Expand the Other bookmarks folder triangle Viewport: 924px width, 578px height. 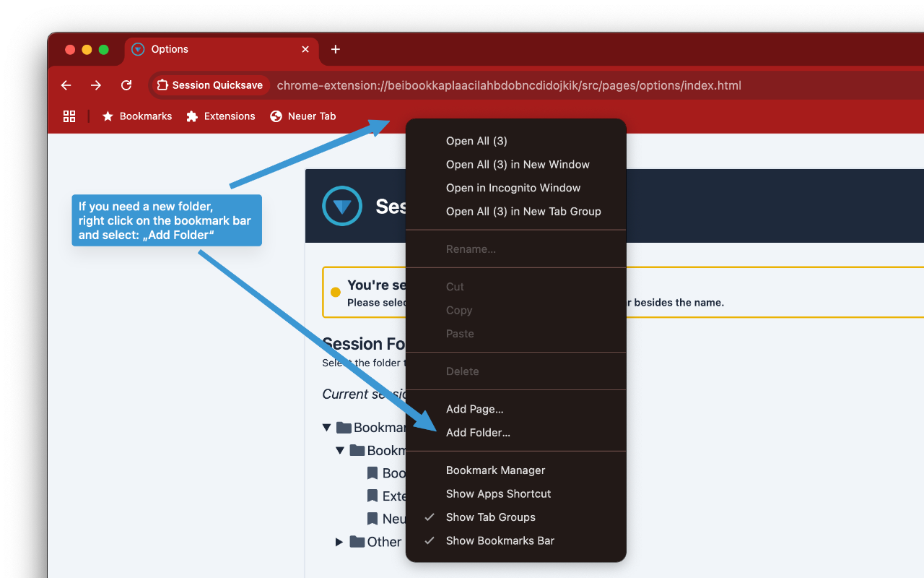[339, 542]
